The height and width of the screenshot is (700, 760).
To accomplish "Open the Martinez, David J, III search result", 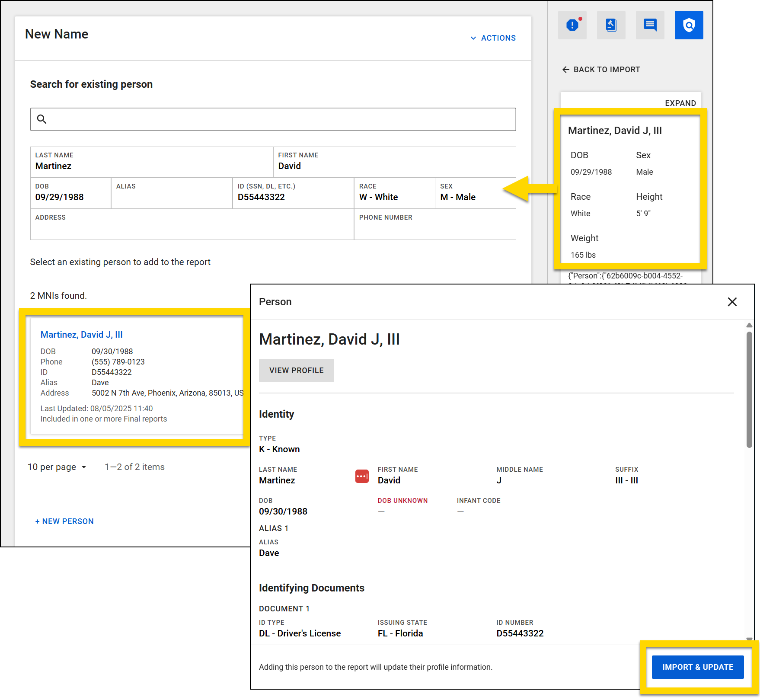I will (81, 334).
